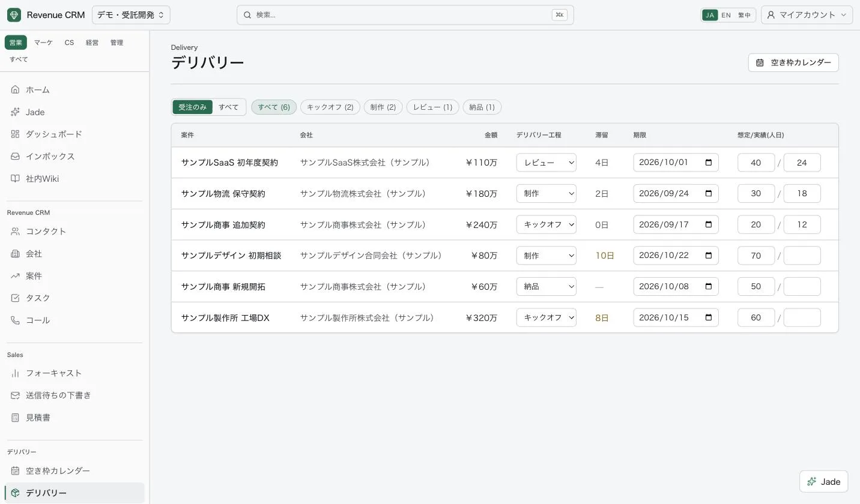Click the 見積書 calculator icon

[16, 418]
